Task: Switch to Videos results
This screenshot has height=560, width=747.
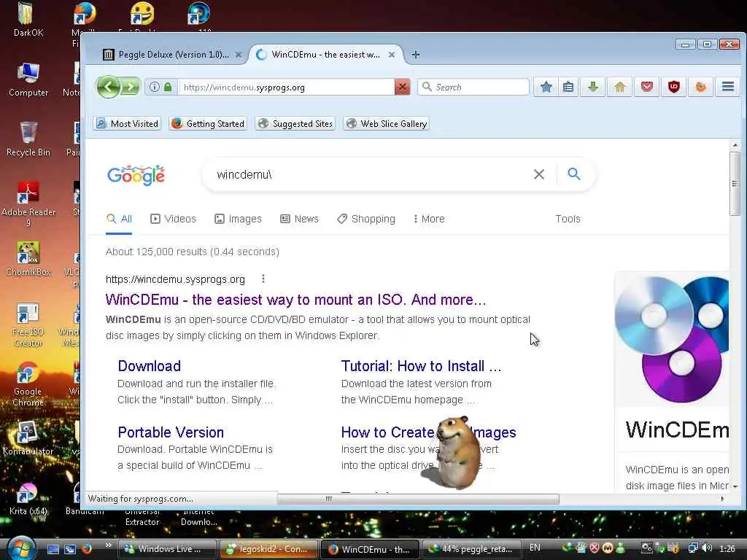Action: click(174, 219)
